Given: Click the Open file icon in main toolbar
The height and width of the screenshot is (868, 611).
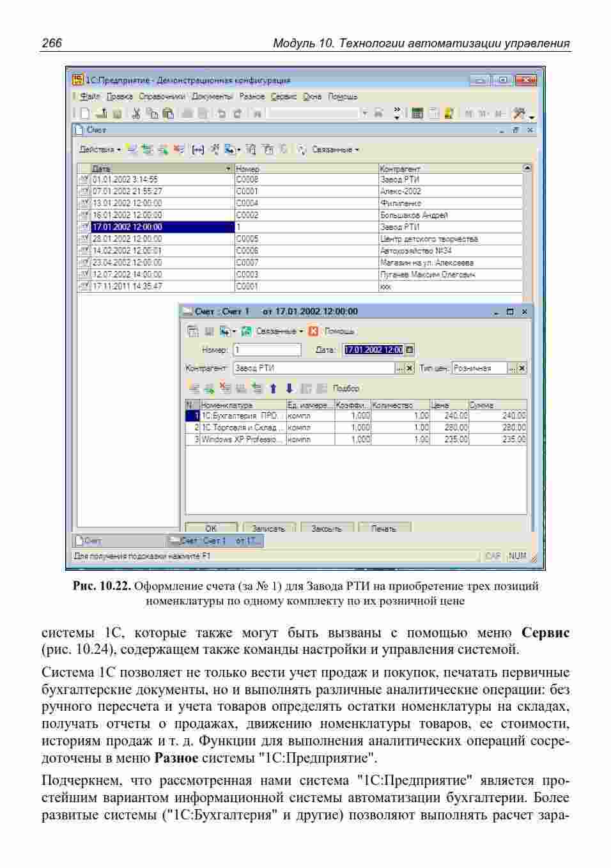Looking at the screenshot, I should click(102, 114).
